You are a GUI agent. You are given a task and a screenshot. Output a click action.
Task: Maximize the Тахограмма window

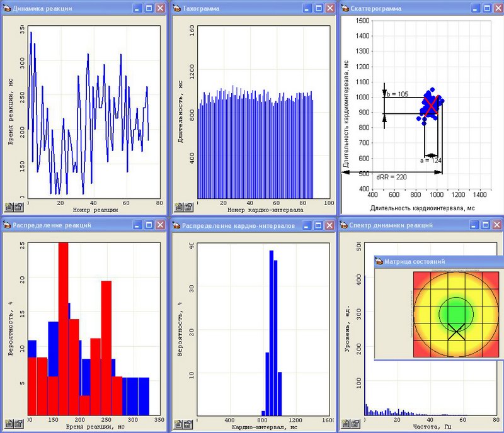click(x=319, y=9)
